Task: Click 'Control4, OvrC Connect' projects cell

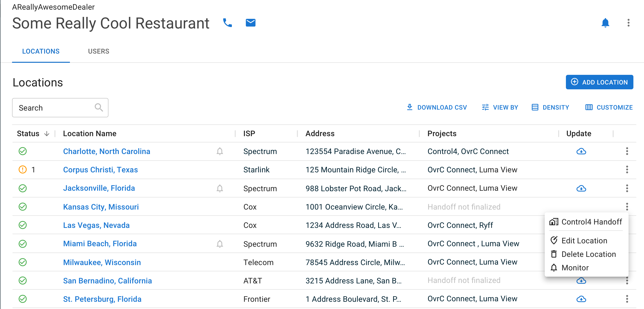Action: [x=468, y=151]
